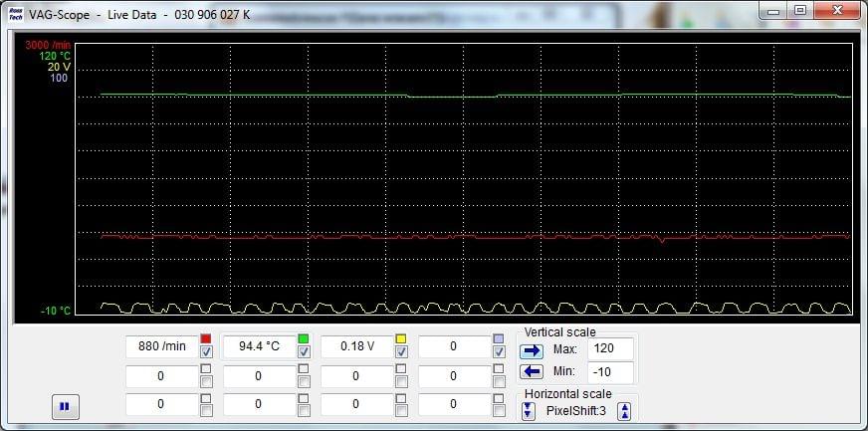Click the VAG-Scope window title text
The height and width of the screenshot is (431, 868).
(x=139, y=14)
